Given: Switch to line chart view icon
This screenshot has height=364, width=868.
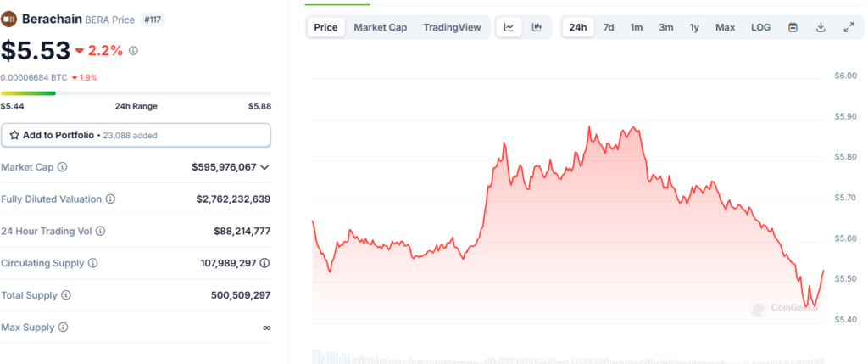Looking at the screenshot, I should pos(509,27).
